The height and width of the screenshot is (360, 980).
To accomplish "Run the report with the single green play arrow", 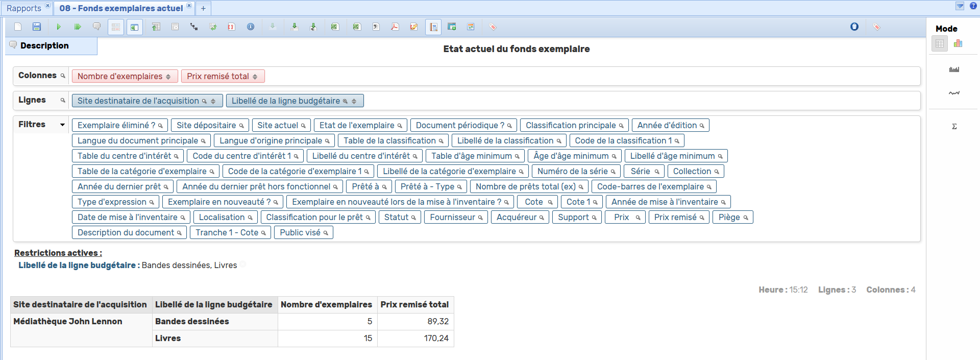I will coord(59,27).
